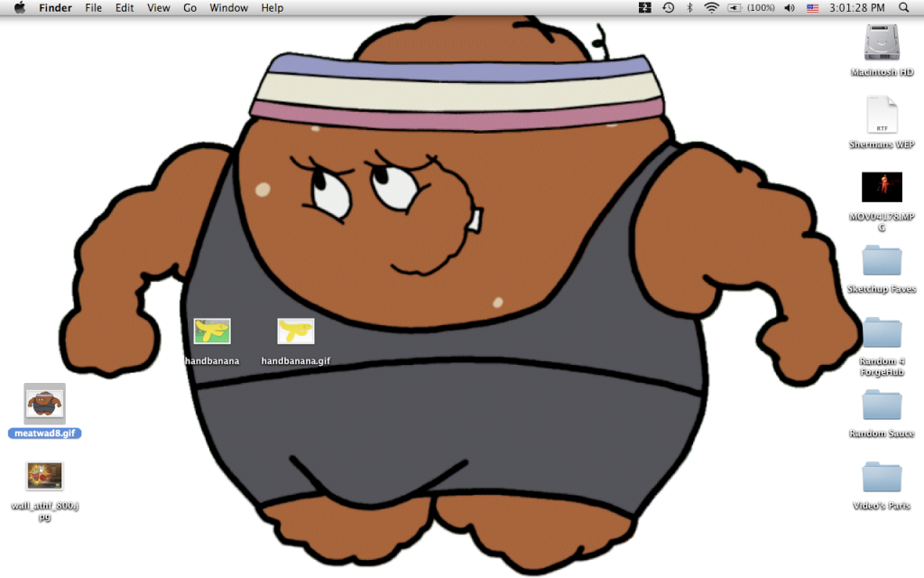
Task: Select the Sketchup Faves folder icon
Action: tap(882, 261)
